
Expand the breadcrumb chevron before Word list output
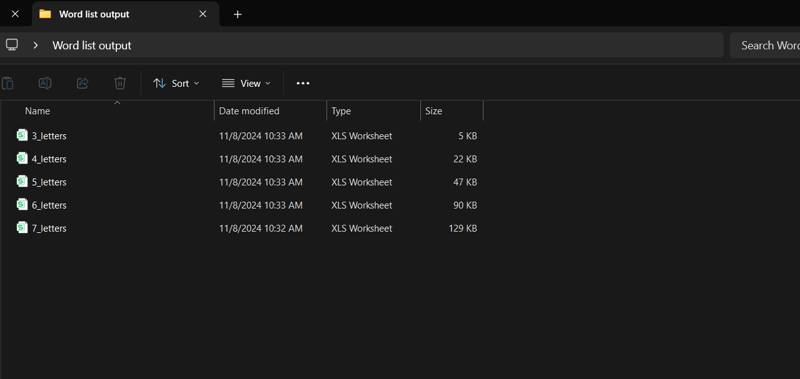click(36, 45)
